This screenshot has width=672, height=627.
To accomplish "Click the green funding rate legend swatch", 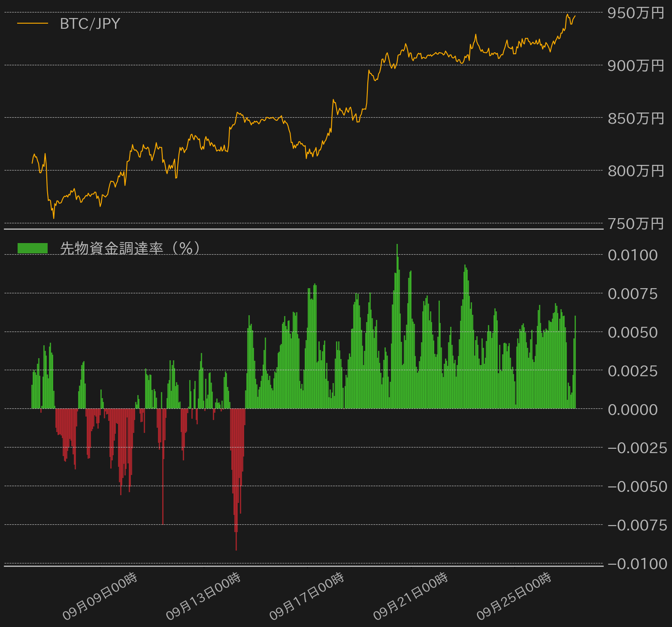I will [x=33, y=248].
